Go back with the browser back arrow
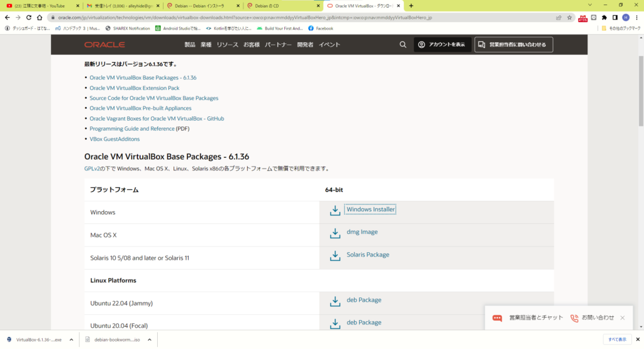The height and width of the screenshot is (349, 644). (7, 18)
